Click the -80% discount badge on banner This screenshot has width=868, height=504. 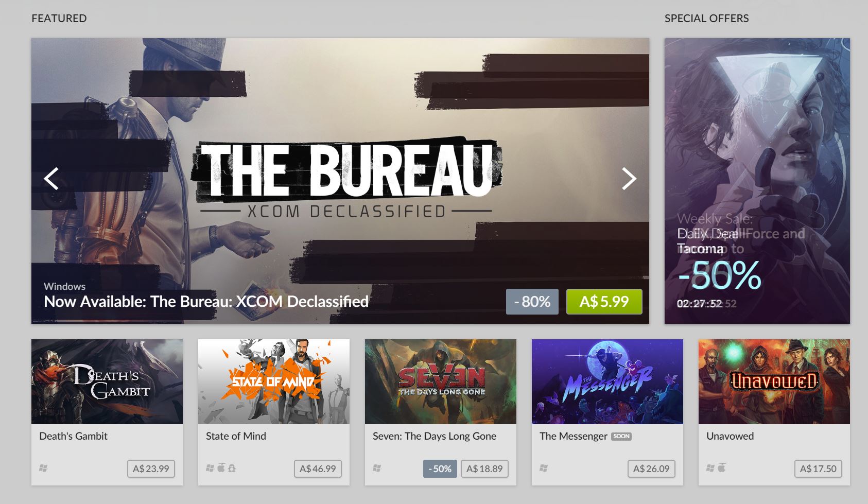tap(532, 301)
